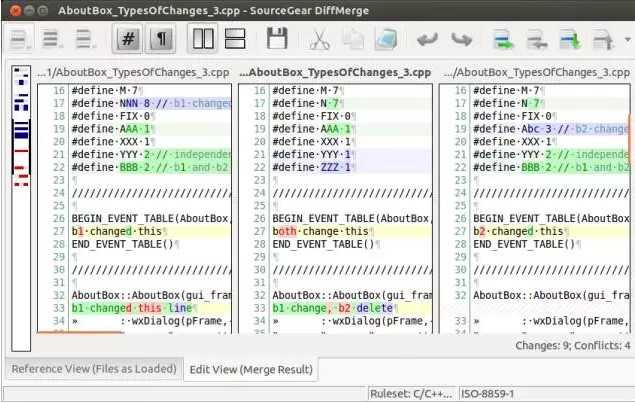
Task: Paste from clipboard using the paste icon
Action: coord(386,40)
